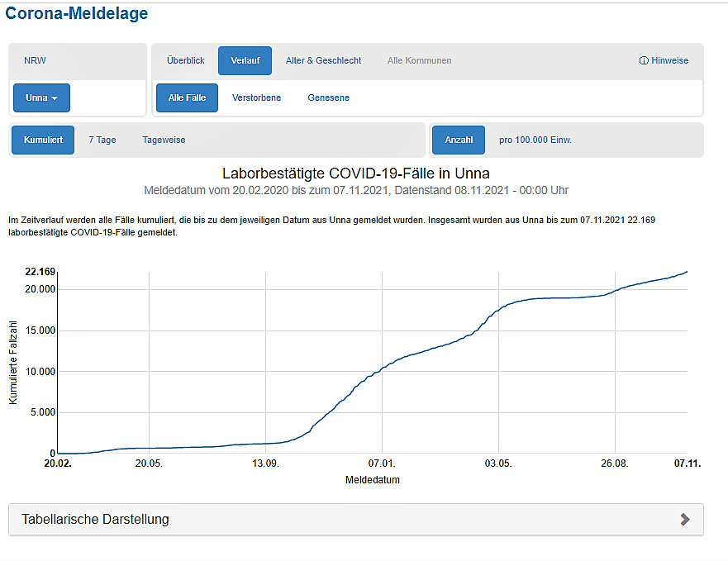Click the chart line endpoint at 07.11.

[x=687, y=272]
